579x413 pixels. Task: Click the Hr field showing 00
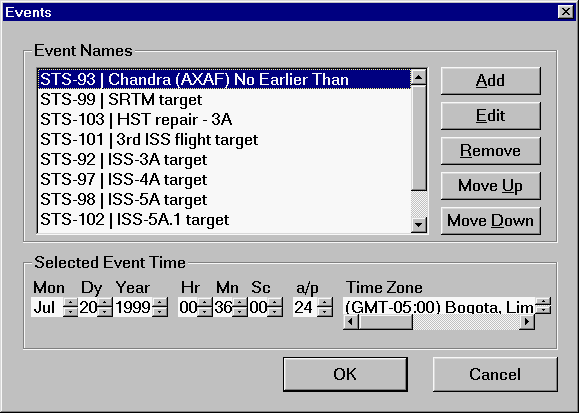[188, 307]
